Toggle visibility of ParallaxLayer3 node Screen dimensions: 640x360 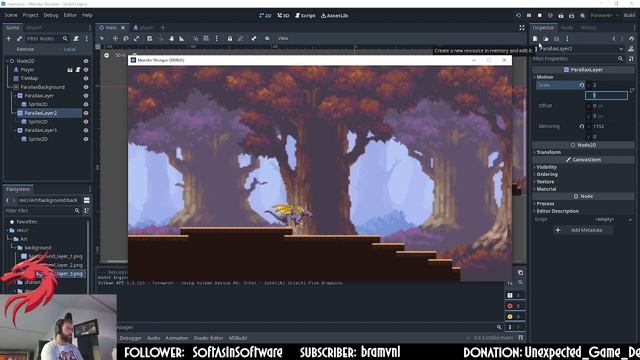[x=86, y=130]
